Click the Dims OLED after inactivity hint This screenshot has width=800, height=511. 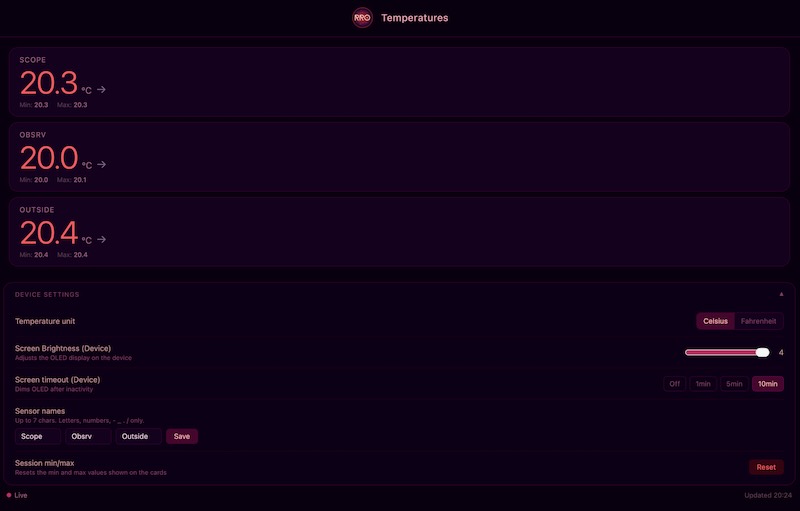(54, 389)
